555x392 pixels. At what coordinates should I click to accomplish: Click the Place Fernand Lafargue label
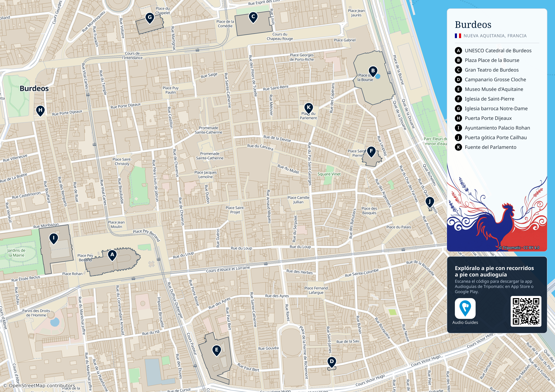pyautogui.click(x=316, y=290)
